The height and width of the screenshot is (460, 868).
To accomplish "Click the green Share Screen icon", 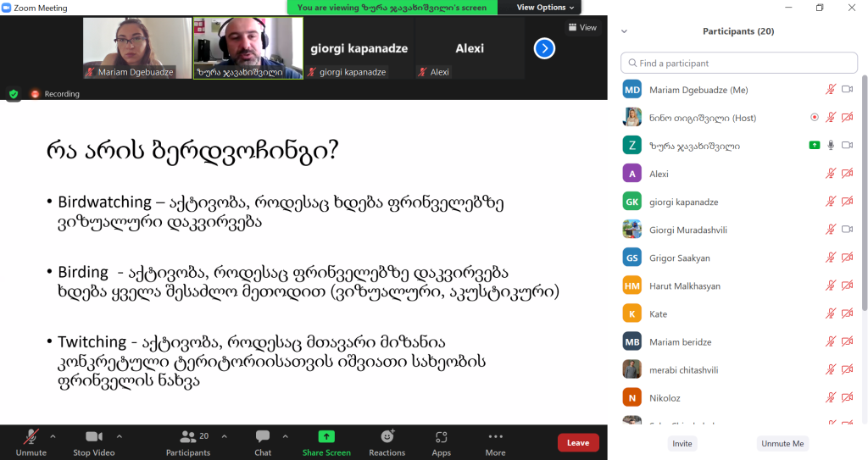I will [x=326, y=437].
